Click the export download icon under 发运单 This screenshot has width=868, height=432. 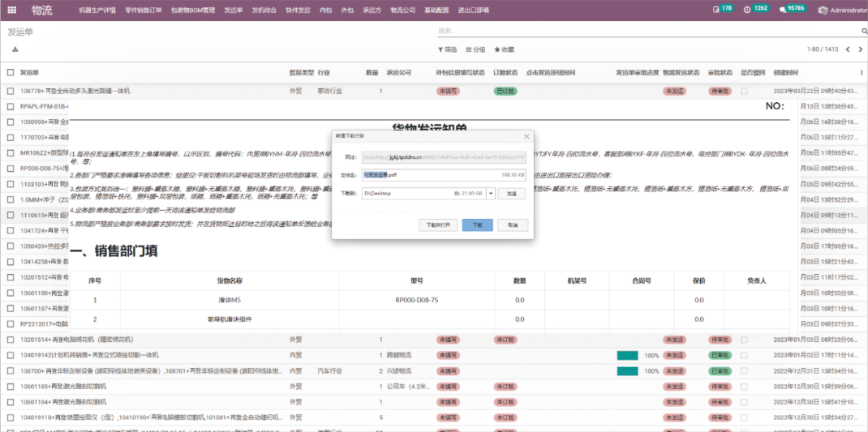[x=15, y=49]
